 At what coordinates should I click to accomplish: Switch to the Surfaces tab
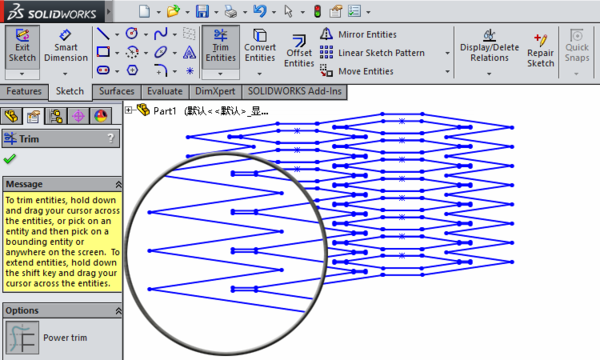117,91
